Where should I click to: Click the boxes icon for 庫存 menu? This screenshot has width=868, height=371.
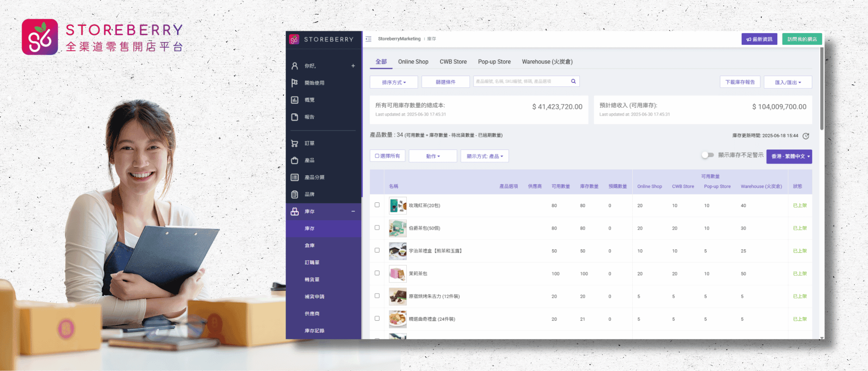pos(295,212)
